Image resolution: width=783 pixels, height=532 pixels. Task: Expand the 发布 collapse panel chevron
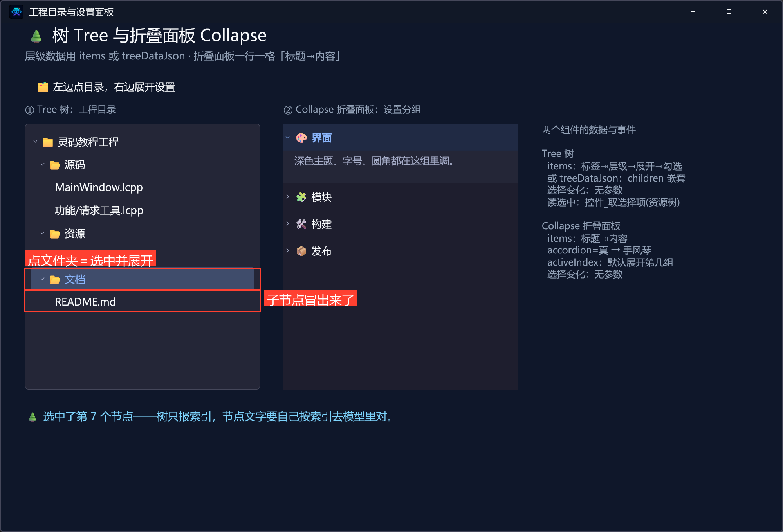tap(288, 251)
